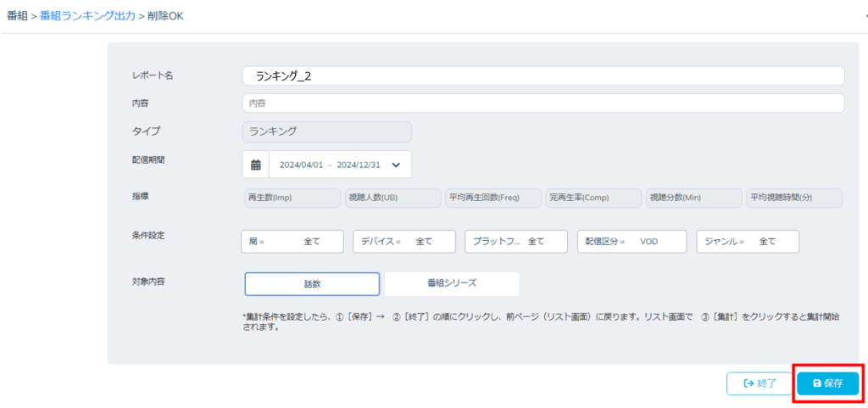Viewport: 868px width, 408px height.
Task: Select the 完再生率(Comp) metric chip
Action: click(x=593, y=198)
